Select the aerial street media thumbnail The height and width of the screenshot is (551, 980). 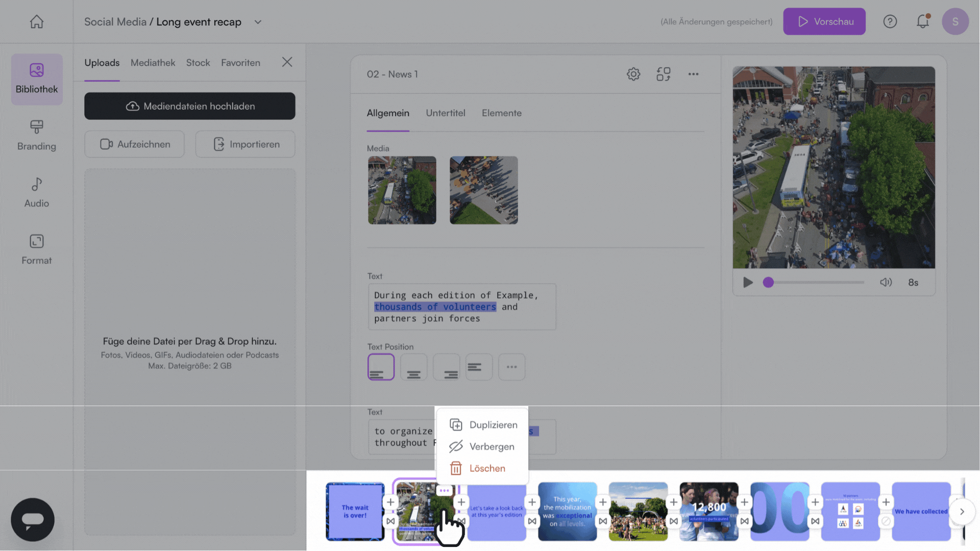tap(402, 190)
